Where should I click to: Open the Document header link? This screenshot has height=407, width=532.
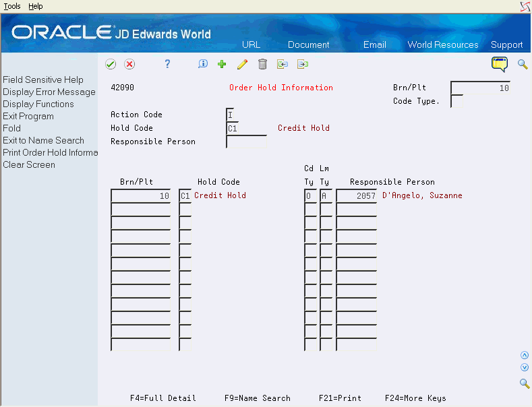(x=308, y=44)
